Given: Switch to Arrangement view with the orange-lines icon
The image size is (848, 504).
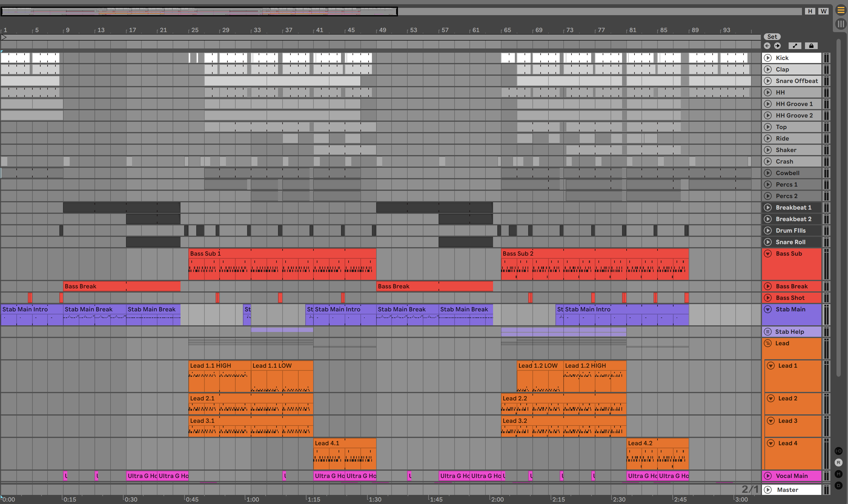Looking at the screenshot, I should [841, 10].
